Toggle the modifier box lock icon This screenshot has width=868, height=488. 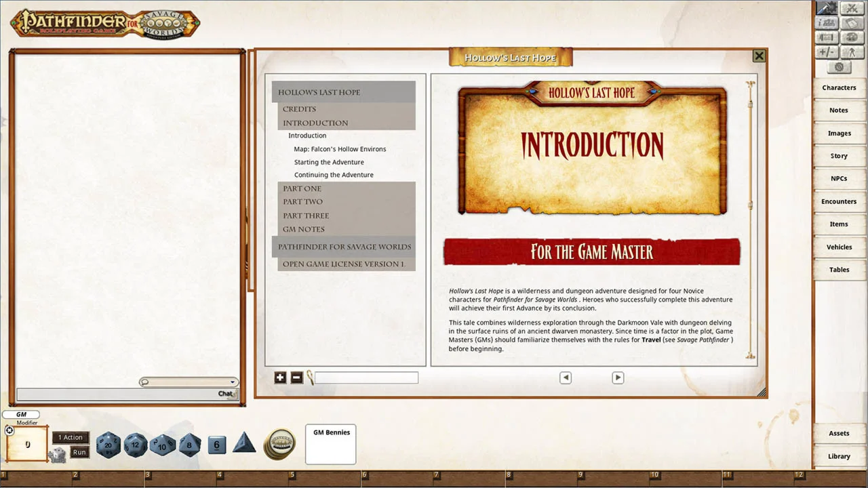click(x=9, y=430)
